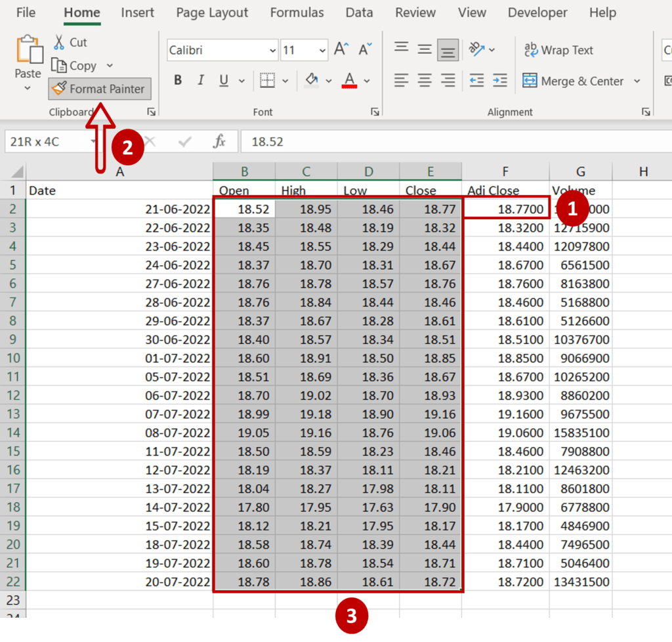Open the Developer tab

537,12
